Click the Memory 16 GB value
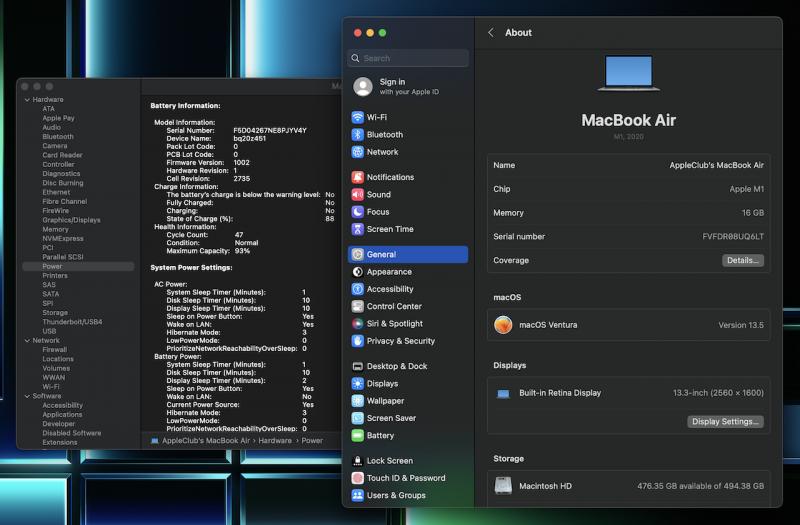Viewport: 800px width, 525px height. pos(753,213)
